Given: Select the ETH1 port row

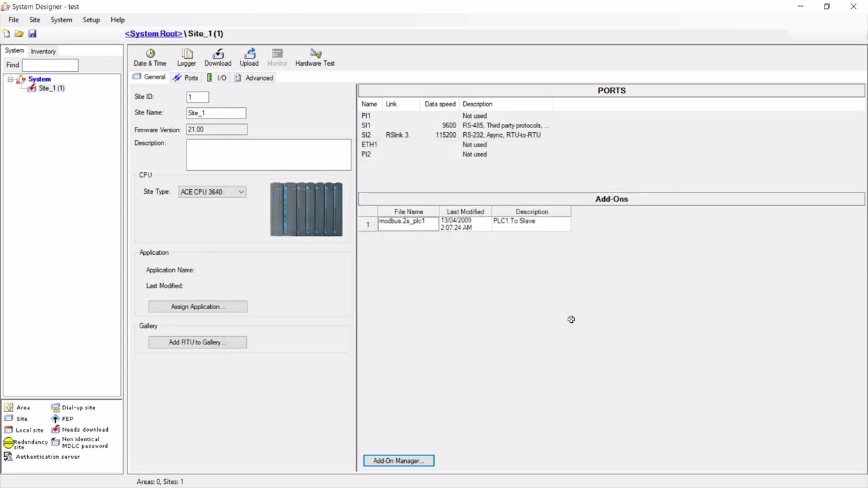Looking at the screenshot, I should (456, 144).
